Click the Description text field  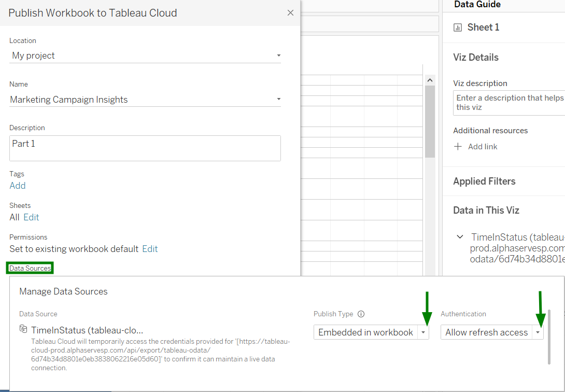145,148
